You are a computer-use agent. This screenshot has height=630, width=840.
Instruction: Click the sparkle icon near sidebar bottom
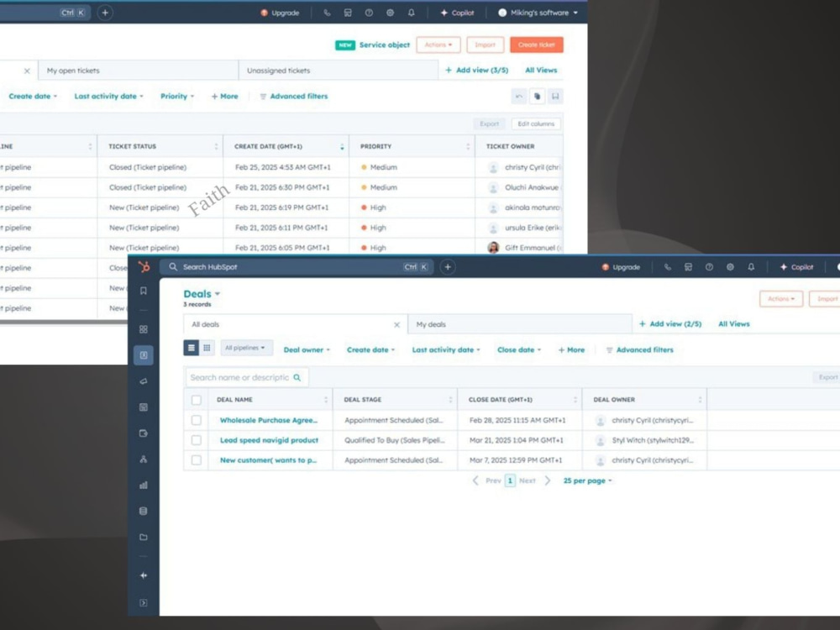[144, 575]
